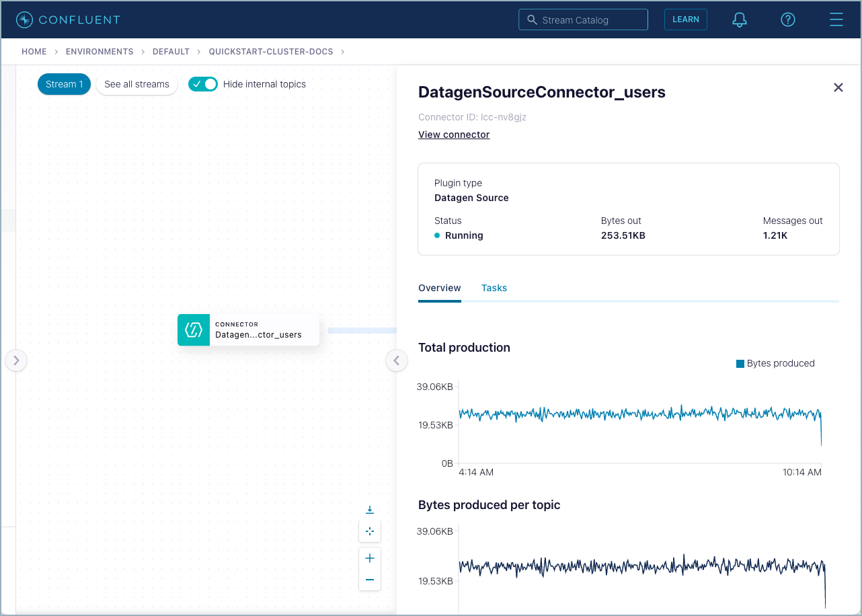Open the Stream Catalog search field
The image size is (862, 616).
pos(583,20)
